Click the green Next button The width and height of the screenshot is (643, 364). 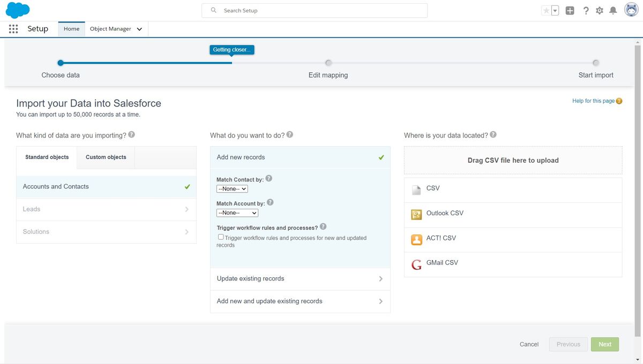[x=605, y=344]
